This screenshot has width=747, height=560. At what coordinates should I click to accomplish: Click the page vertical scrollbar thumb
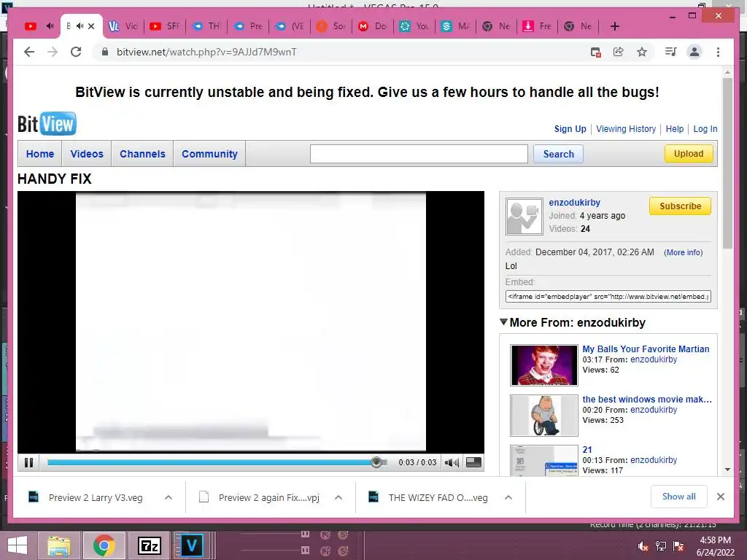tap(727, 163)
